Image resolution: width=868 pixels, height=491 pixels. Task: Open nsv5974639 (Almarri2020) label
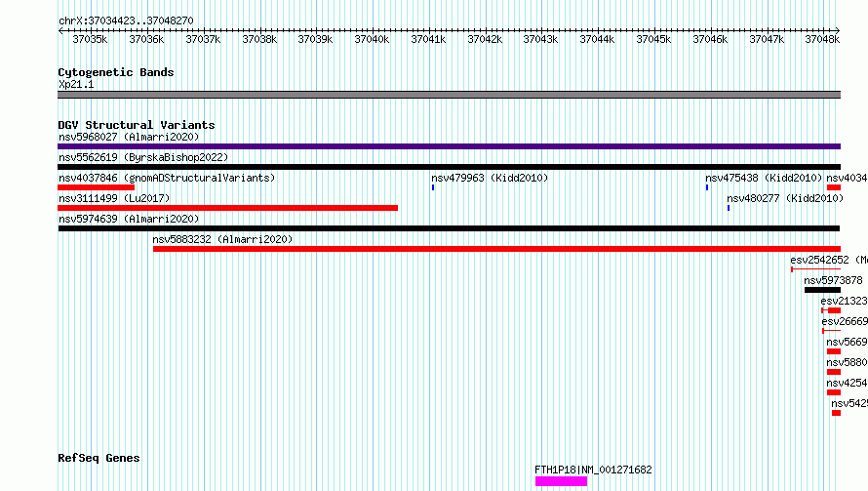129,219
